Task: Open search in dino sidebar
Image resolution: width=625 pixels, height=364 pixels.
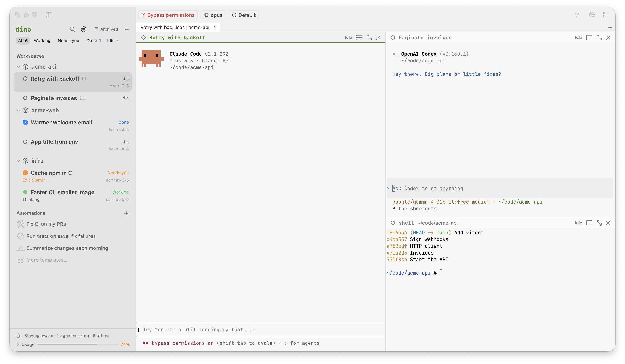Action: (72, 29)
